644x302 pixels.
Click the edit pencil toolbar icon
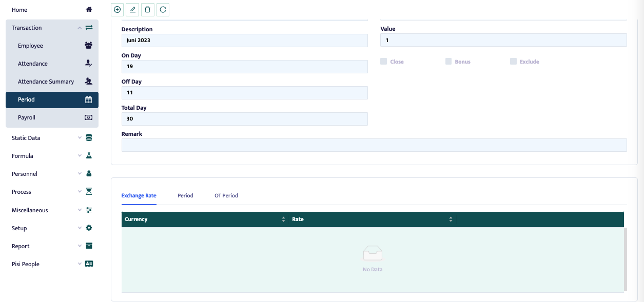[132, 9]
